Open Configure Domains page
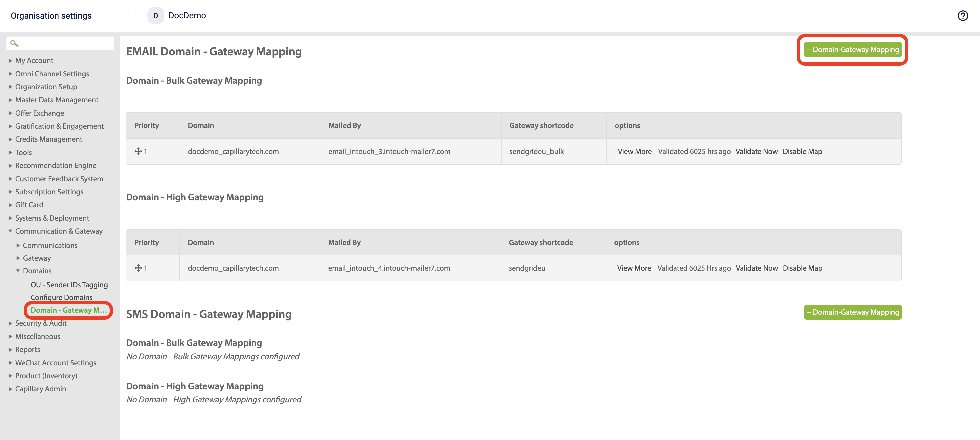Viewport: 980px width, 440px height. tap(61, 297)
